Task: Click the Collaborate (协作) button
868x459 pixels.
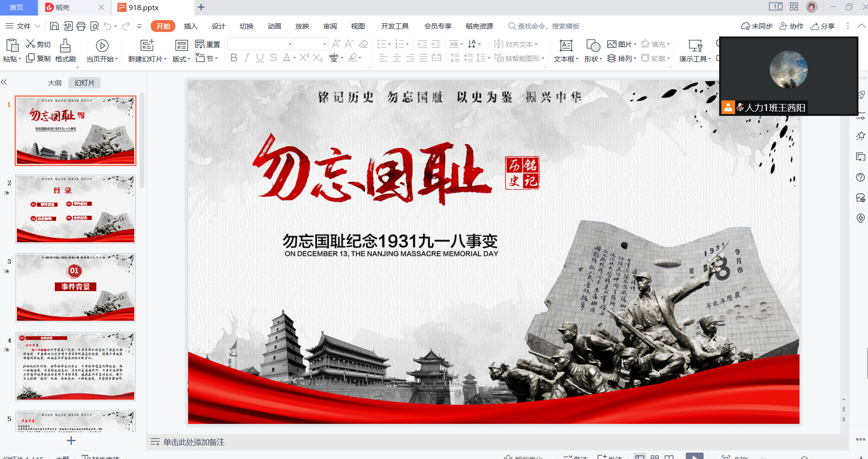Action: tap(791, 26)
